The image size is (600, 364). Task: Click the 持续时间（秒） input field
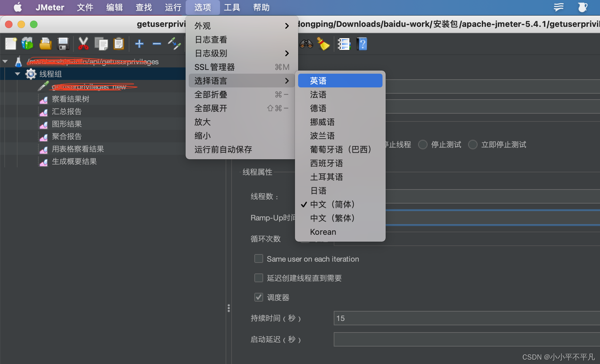coord(467,318)
